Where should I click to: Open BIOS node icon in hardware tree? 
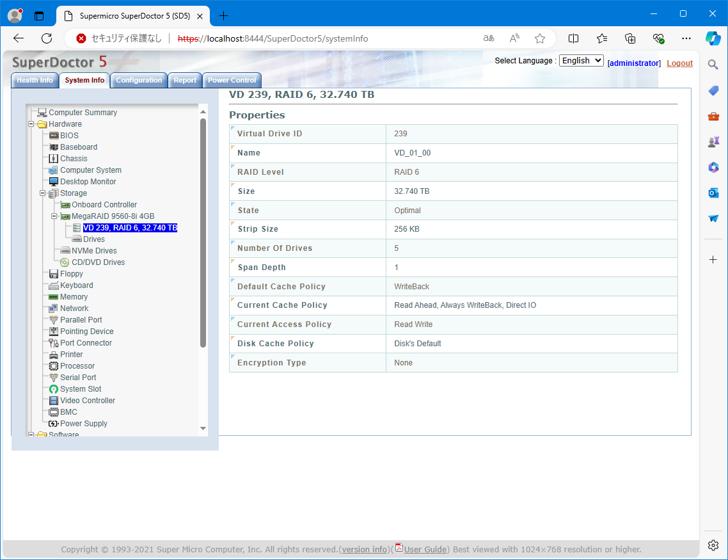pyautogui.click(x=54, y=136)
